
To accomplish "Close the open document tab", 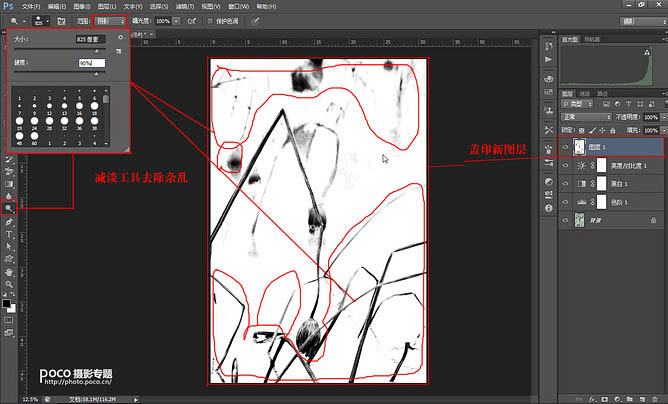I will pyautogui.click(x=152, y=34).
